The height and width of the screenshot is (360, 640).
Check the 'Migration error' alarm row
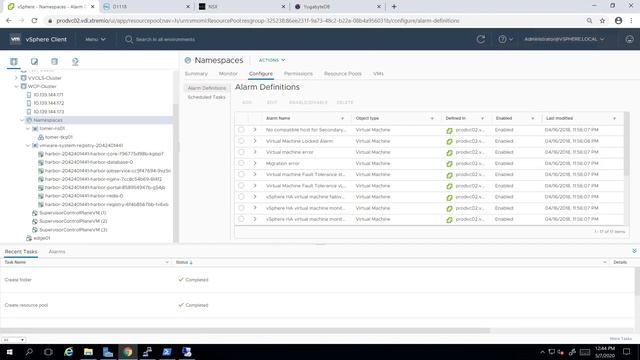(241, 163)
